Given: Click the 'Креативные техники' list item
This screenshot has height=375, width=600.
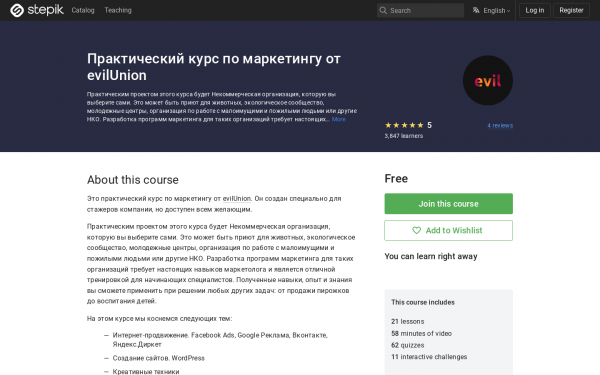Looking at the screenshot, I should (x=146, y=371).
